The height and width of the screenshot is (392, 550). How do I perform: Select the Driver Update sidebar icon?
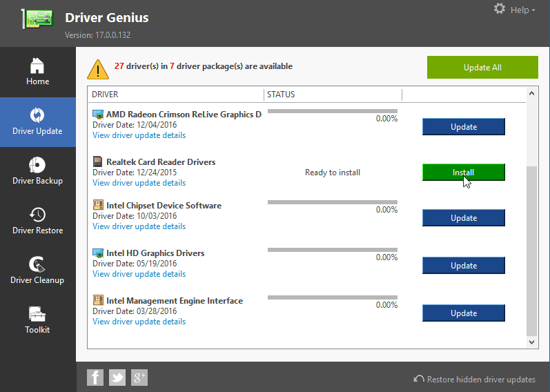click(37, 115)
